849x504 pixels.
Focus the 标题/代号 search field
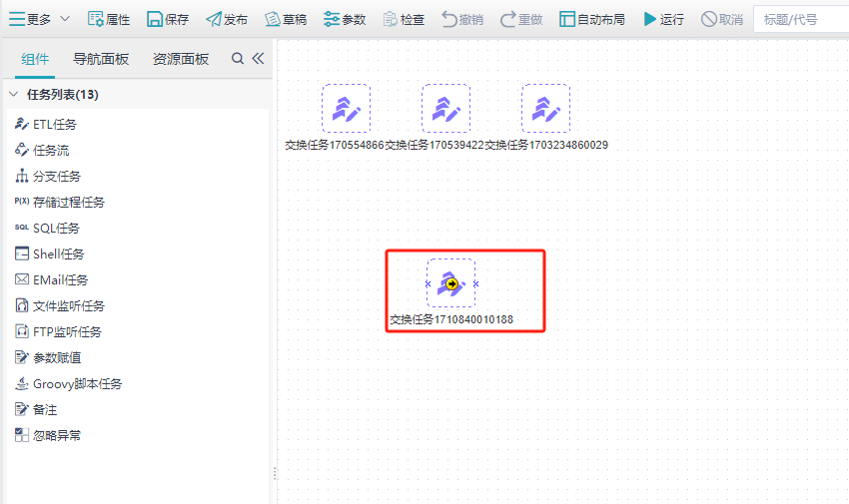pyautogui.click(x=799, y=19)
